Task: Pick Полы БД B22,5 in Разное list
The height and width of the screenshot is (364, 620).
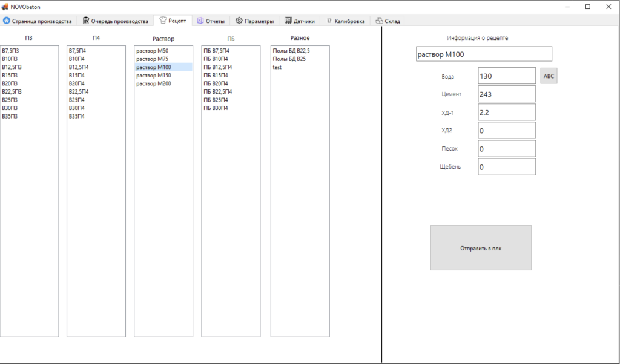Action: click(291, 51)
